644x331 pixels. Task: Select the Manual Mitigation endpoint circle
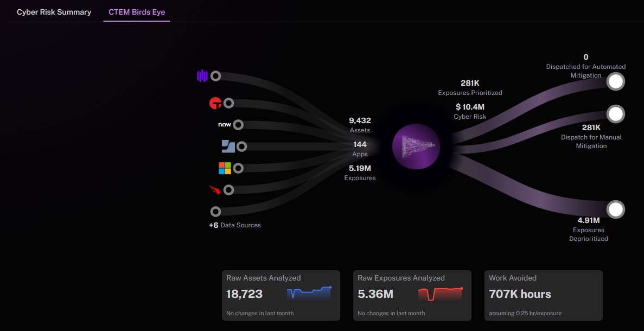[x=615, y=114]
